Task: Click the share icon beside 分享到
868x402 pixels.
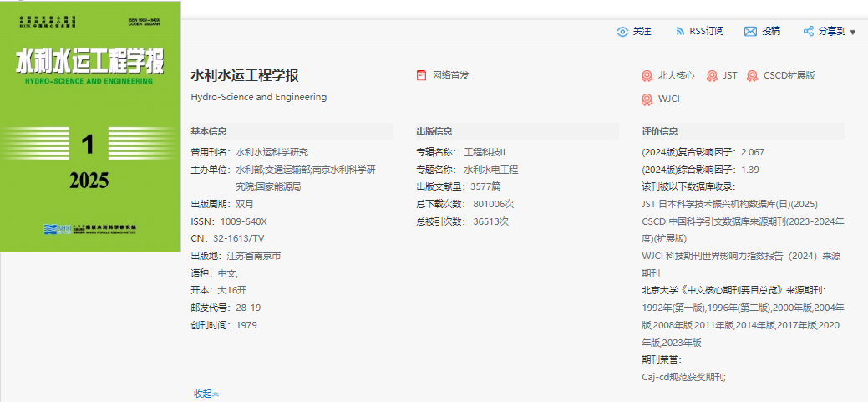Action: pyautogui.click(x=808, y=32)
